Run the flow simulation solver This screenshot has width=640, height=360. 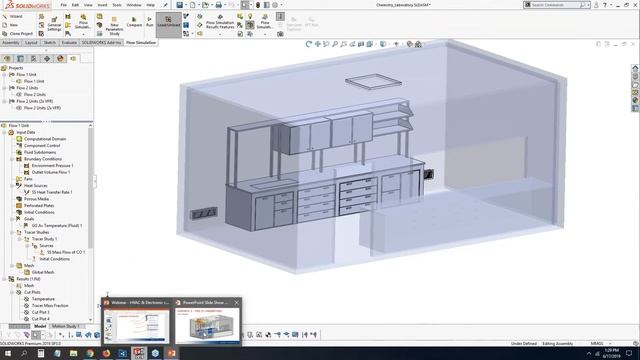pyautogui.click(x=150, y=22)
